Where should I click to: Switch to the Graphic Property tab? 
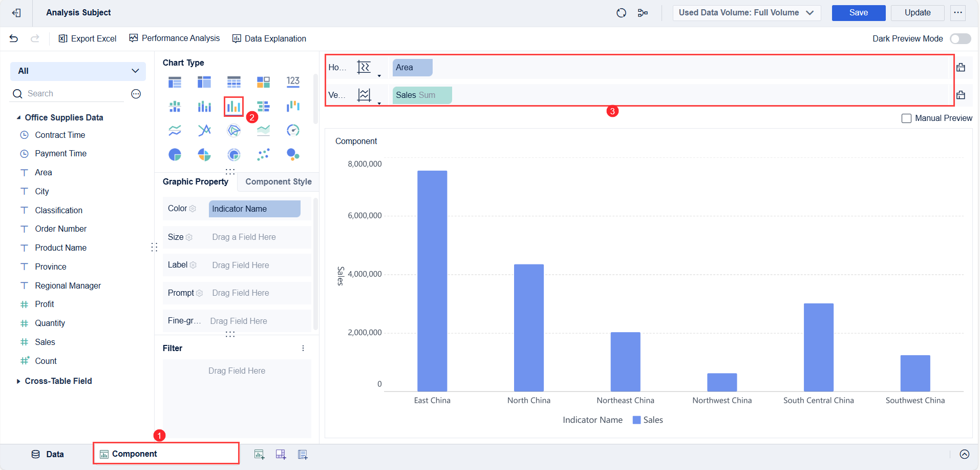[196, 181]
